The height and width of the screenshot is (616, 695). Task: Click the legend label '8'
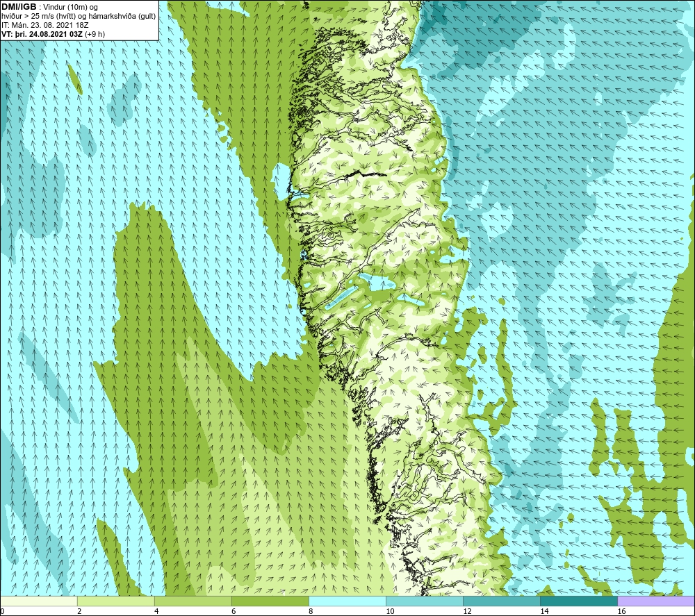(x=311, y=612)
